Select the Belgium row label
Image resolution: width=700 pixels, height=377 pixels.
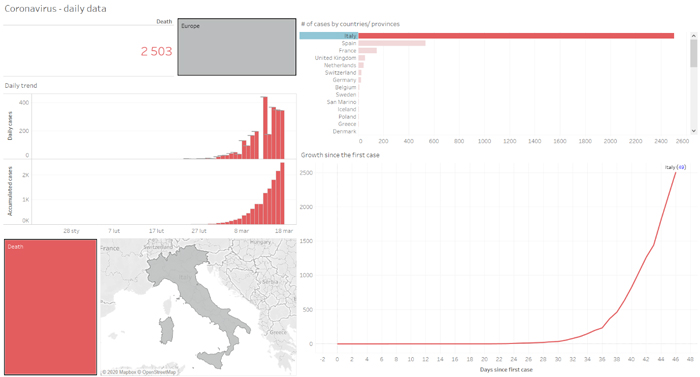pyautogui.click(x=346, y=87)
